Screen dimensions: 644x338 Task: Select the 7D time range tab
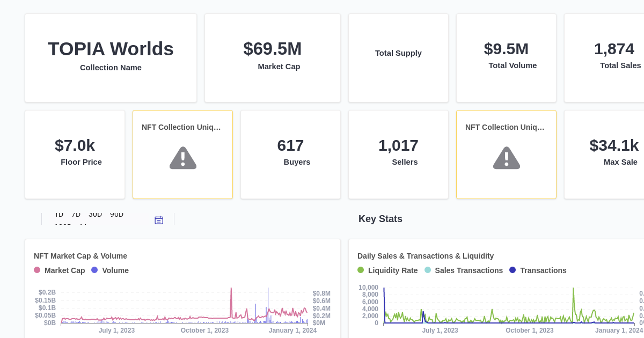point(76,214)
